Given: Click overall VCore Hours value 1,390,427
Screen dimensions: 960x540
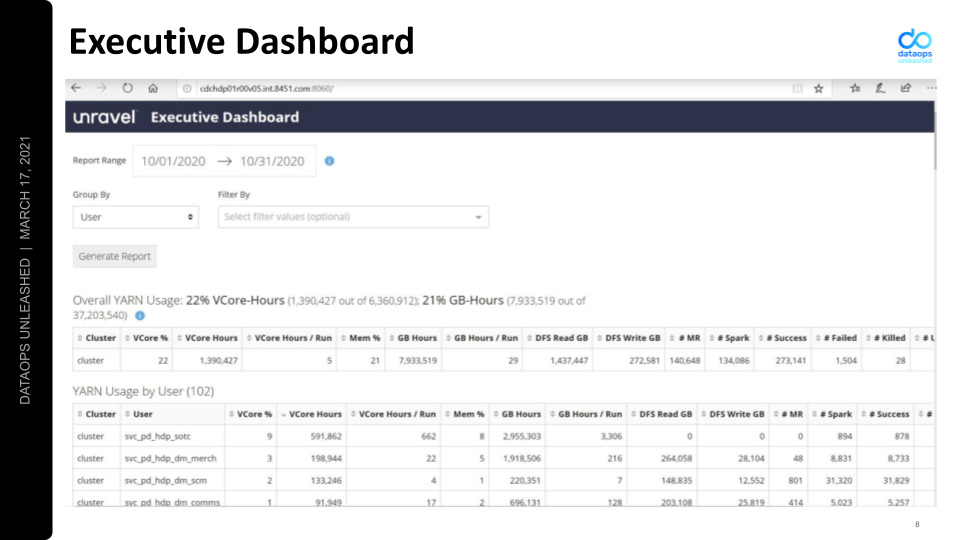Looking at the screenshot, I should (219, 361).
